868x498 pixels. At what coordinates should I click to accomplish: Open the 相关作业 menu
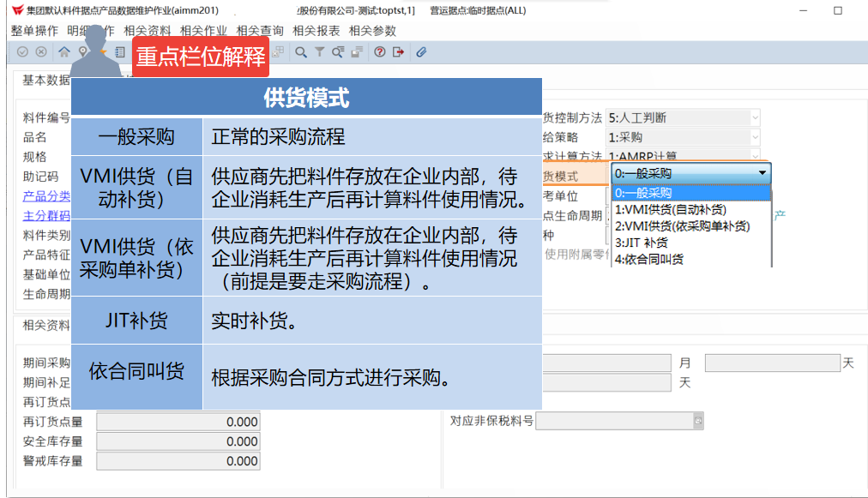(x=204, y=31)
